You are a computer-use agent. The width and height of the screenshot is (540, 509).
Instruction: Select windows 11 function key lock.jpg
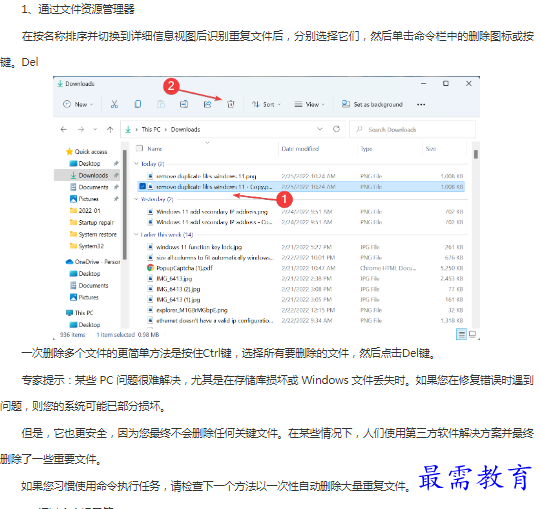point(301,247)
